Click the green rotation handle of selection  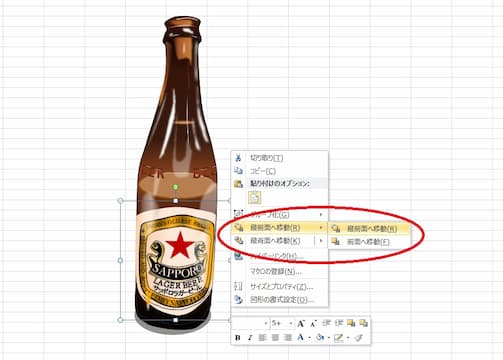tap(175, 187)
